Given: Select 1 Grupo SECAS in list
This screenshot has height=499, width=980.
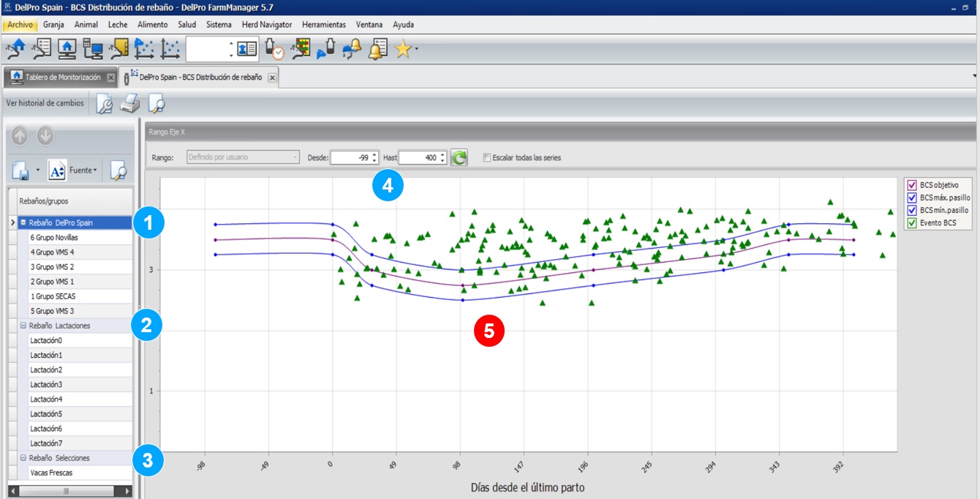Looking at the screenshot, I should click(x=53, y=296).
